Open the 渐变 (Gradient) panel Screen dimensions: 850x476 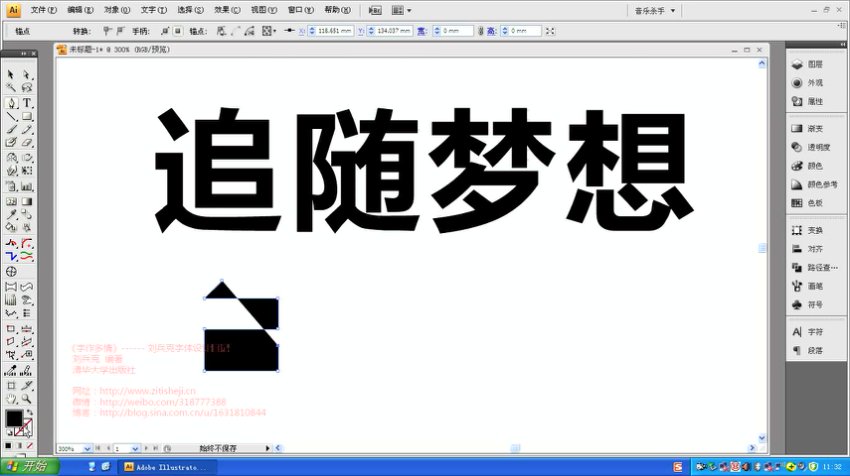pyautogui.click(x=814, y=129)
